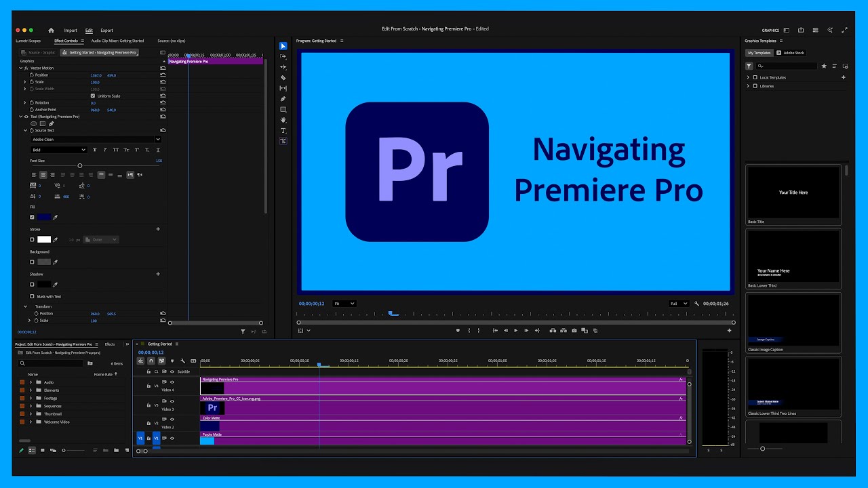Play the Program monitor preview
Viewport: 868px width, 488px height.
[515, 331]
